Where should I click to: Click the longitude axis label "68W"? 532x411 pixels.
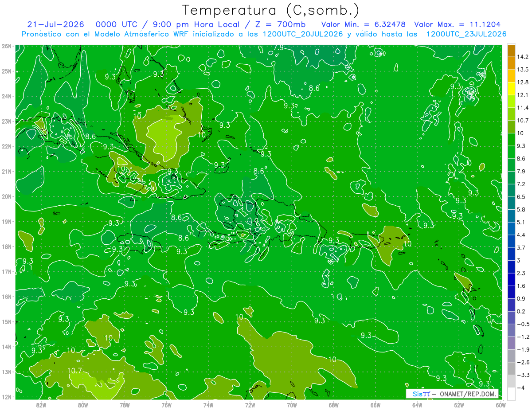[x=333, y=405]
